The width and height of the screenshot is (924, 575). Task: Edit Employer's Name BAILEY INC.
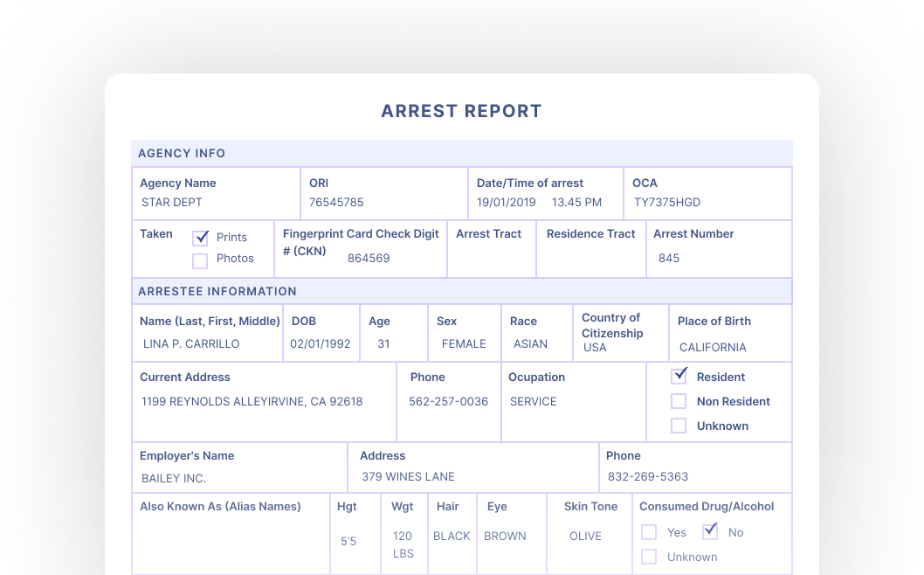[x=174, y=478]
